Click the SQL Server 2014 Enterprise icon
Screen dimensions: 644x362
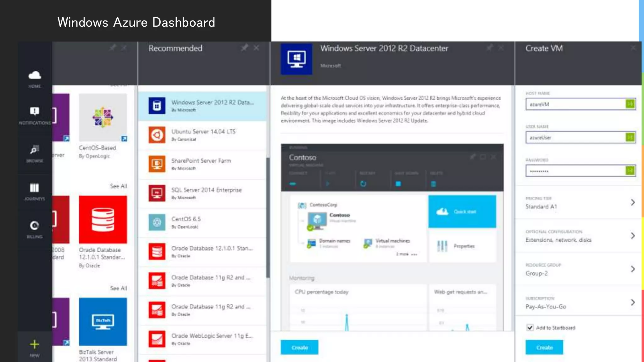[157, 193]
